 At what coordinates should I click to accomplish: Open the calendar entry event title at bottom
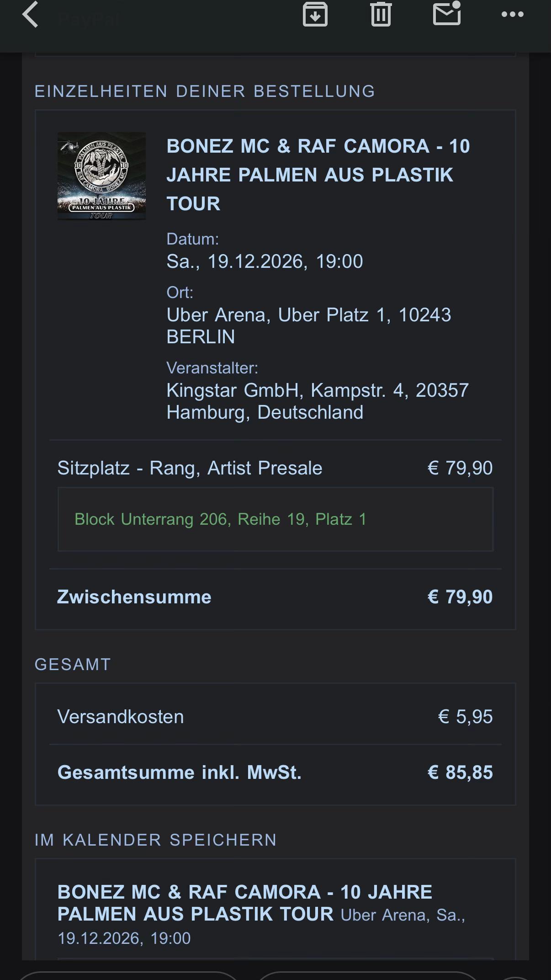click(x=245, y=903)
